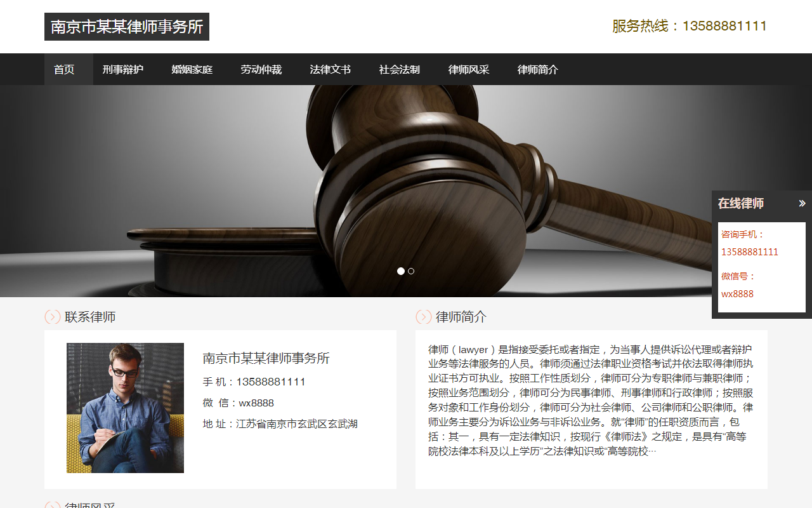Open the 法律文书 menu item

coord(330,69)
